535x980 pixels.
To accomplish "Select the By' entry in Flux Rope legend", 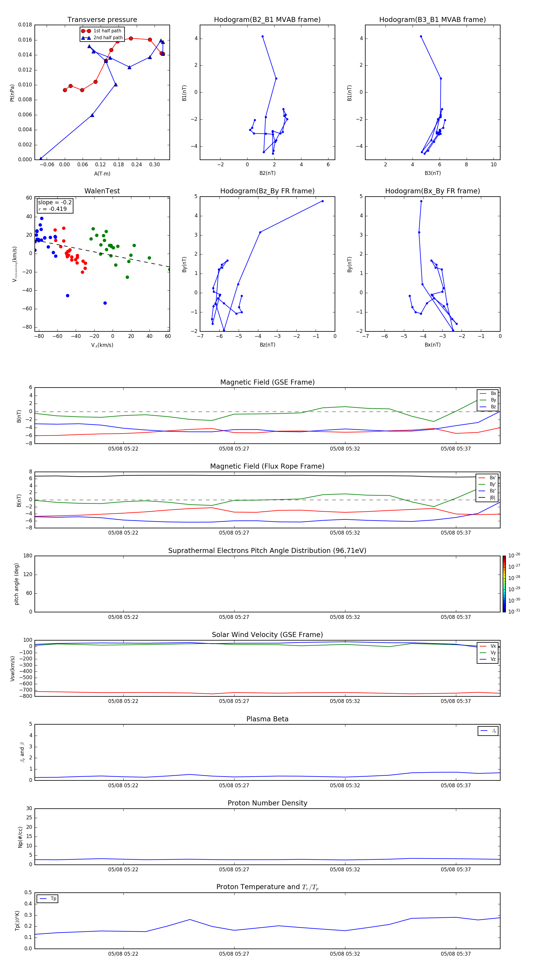I will point(487,484).
